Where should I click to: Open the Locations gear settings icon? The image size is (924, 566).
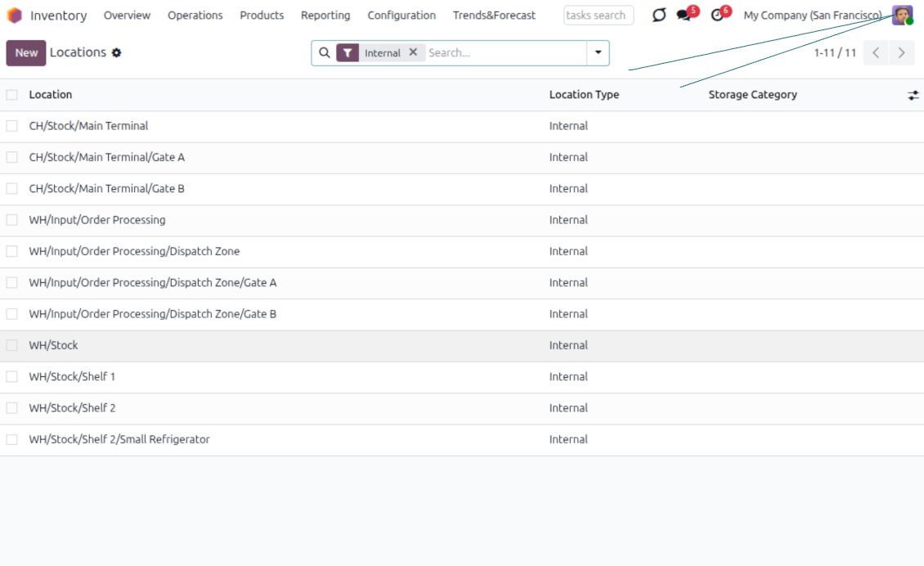click(117, 53)
